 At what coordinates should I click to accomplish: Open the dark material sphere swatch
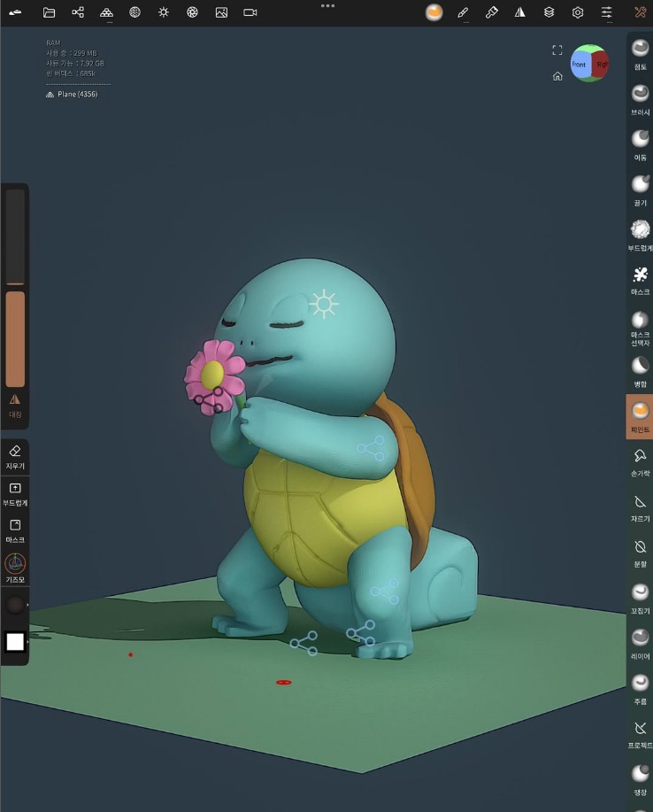(x=15, y=605)
